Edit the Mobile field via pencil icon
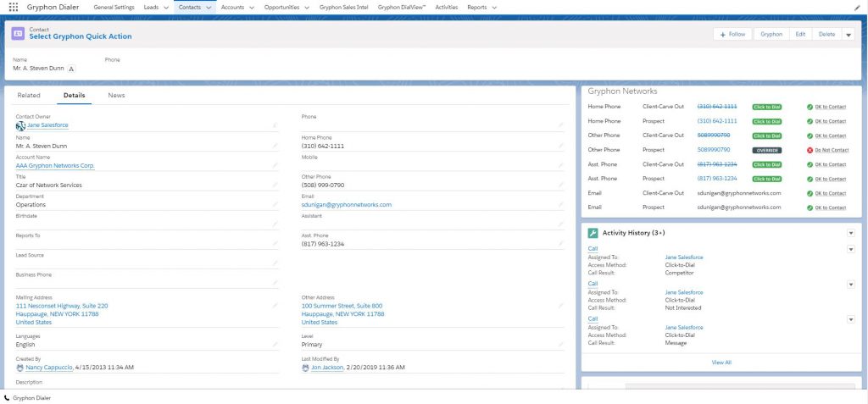 click(560, 165)
